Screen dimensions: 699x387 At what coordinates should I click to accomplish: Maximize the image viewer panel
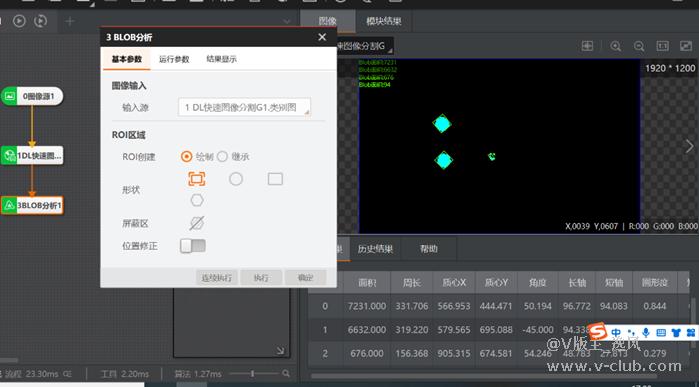686,46
